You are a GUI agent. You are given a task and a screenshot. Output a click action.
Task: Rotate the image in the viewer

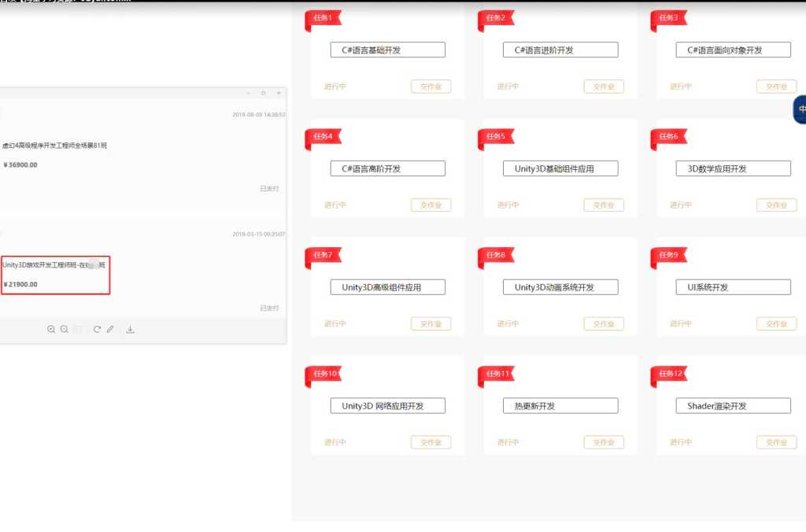click(x=97, y=330)
